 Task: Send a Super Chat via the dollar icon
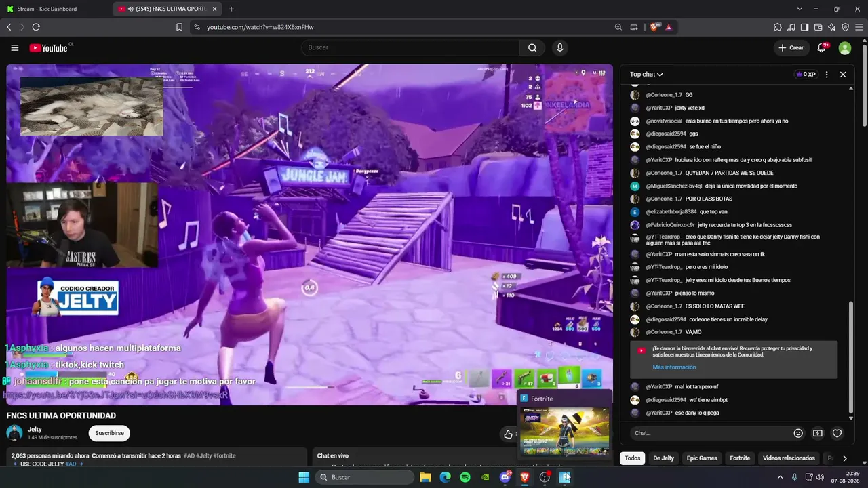[818, 433]
